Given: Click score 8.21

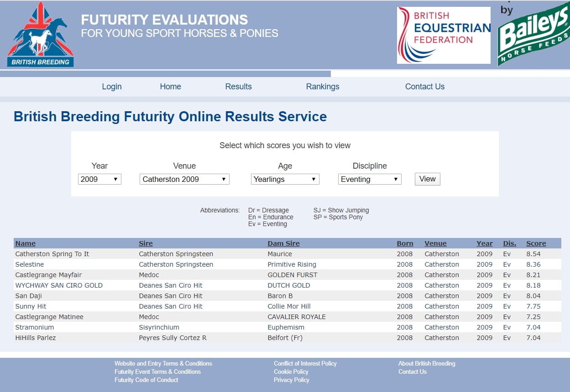Looking at the screenshot, I should point(533,275).
